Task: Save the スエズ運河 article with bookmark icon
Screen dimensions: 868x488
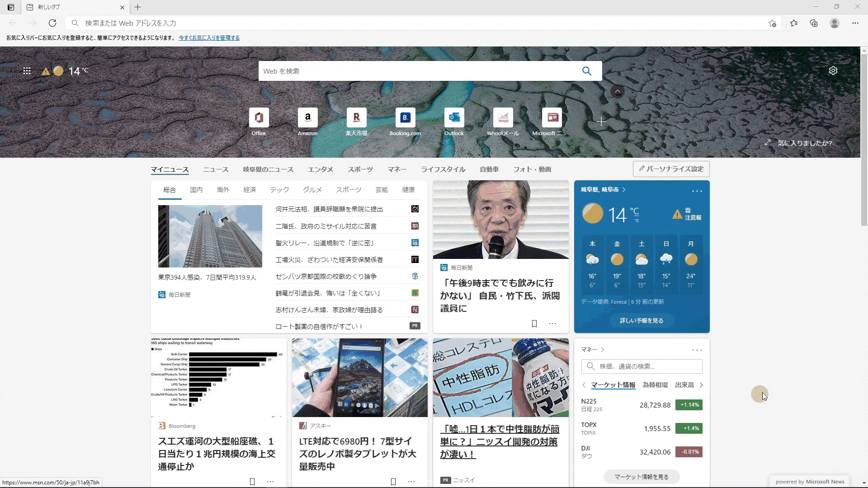Action: 252,482
